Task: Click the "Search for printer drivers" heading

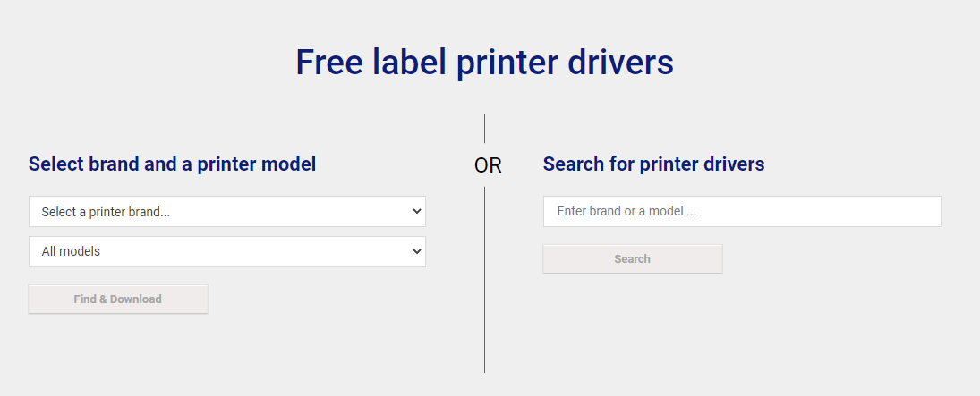Action: (653, 164)
